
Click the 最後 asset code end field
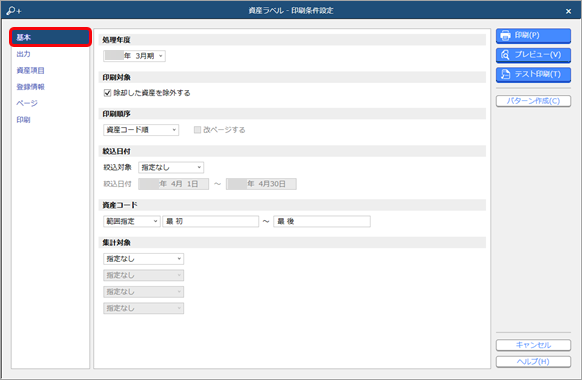tap(322, 221)
